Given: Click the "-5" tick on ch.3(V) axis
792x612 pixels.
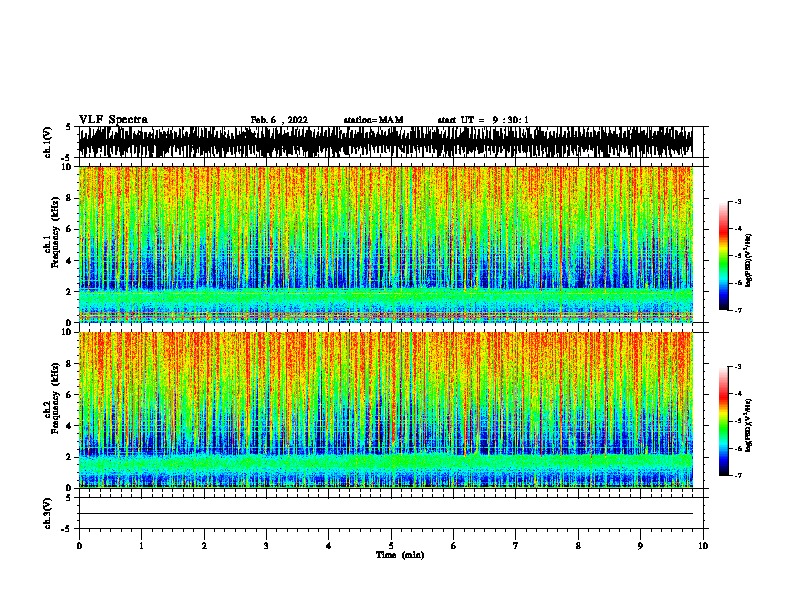Looking at the screenshot, I should pos(67,529).
